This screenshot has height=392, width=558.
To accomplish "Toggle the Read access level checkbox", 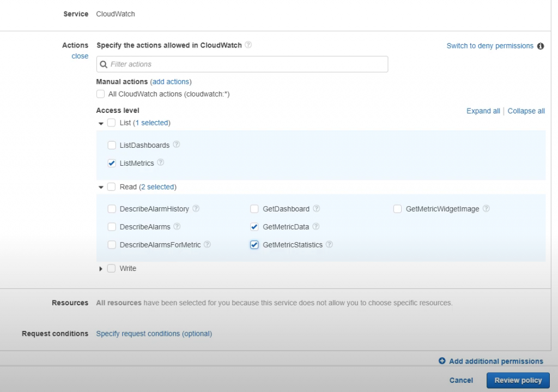I will pyautogui.click(x=111, y=187).
